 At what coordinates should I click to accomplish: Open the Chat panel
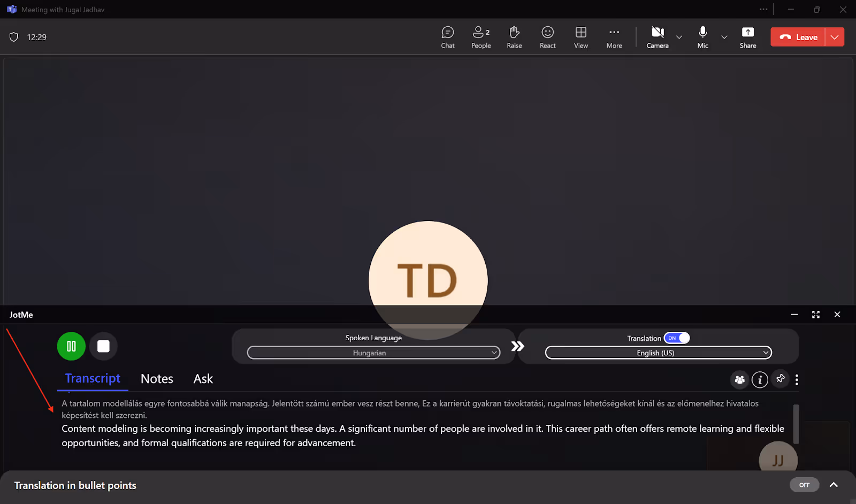448,37
